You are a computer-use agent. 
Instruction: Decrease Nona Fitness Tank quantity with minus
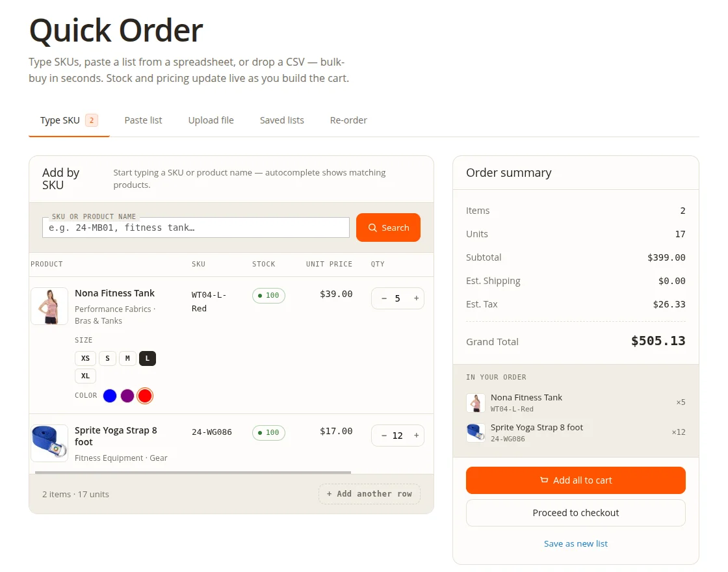pos(383,298)
